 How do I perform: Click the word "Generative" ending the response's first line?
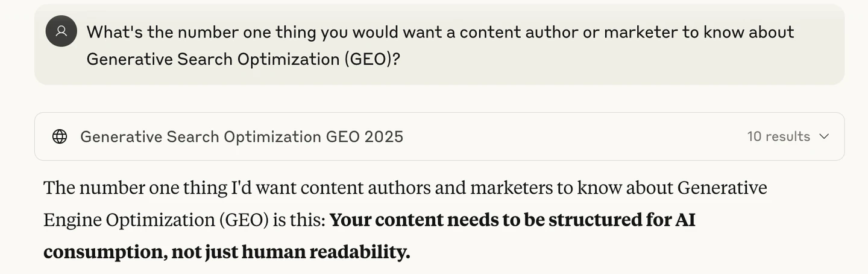click(x=722, y=188)
